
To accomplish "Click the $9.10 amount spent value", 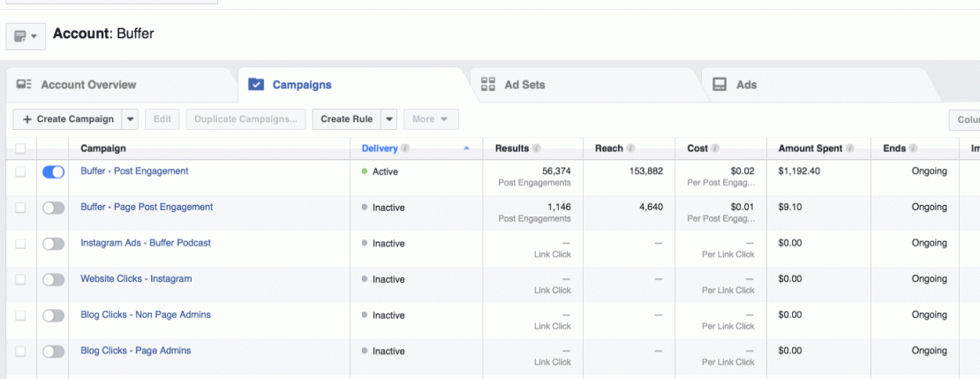I will tap(791, 207).
